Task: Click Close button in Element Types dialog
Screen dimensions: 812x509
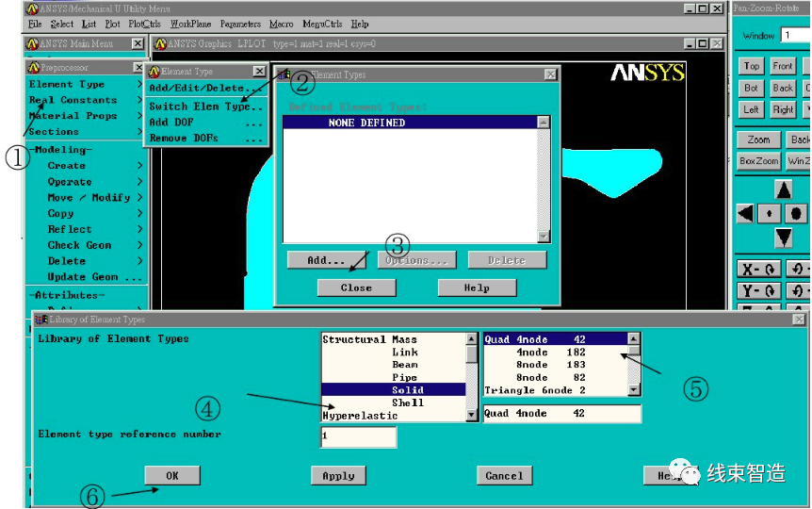Action: 356,287
